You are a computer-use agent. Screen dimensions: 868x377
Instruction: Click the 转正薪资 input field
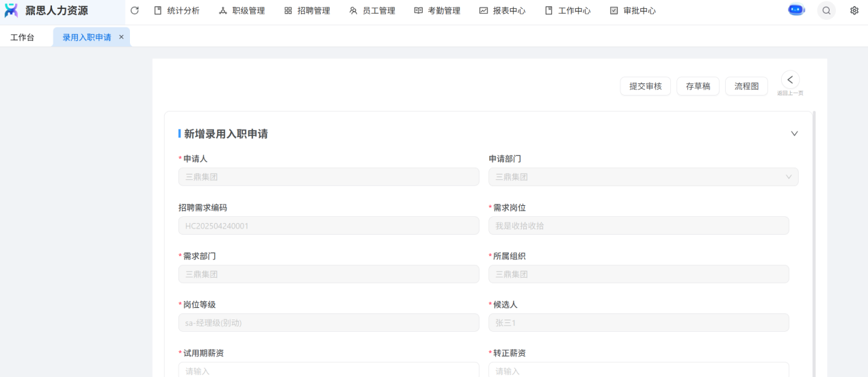pyautogui.click(x=638, y=370)
